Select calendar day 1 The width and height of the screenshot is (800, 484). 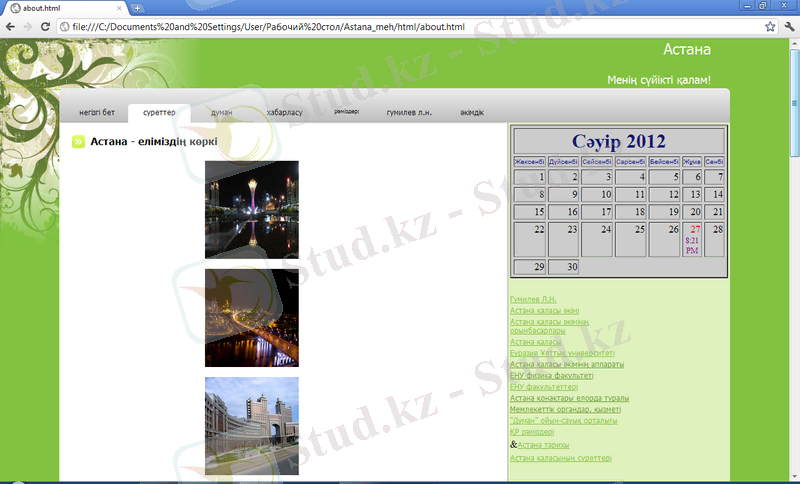530,177
